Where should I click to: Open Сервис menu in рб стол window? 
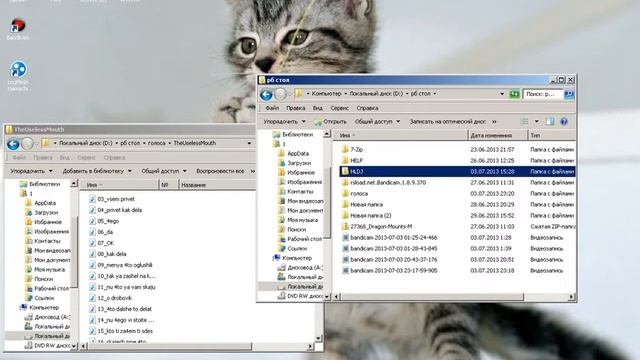point(339,108)
